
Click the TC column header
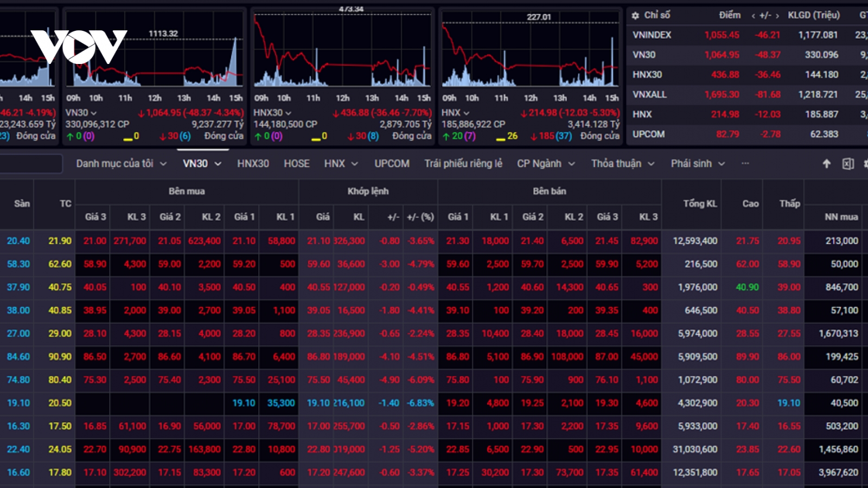pos(65,204)
